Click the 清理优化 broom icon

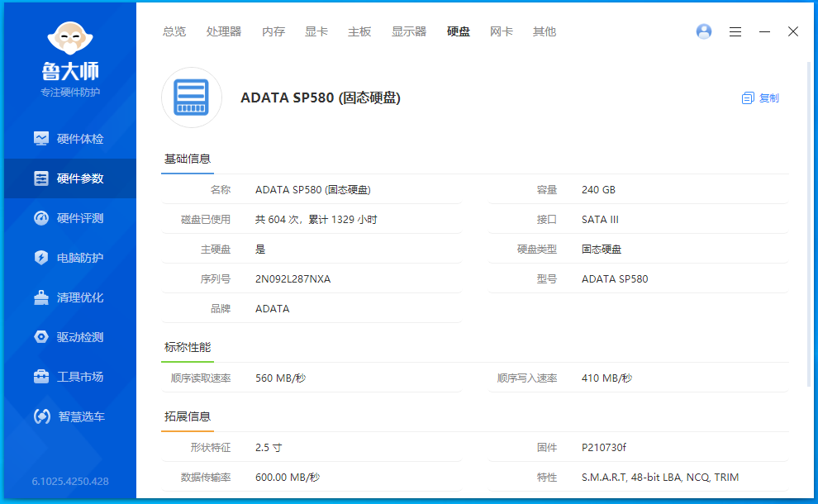(x=40, y=297)
